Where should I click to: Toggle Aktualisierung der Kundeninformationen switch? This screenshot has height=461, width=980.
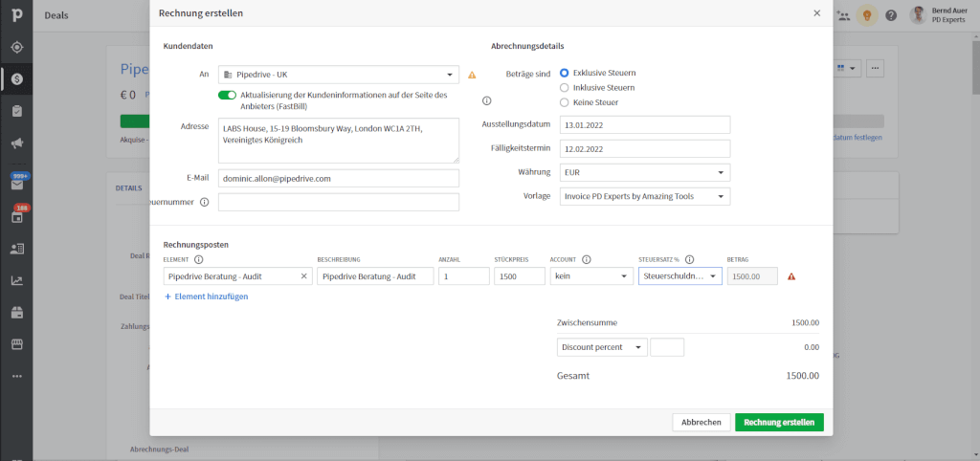pyautogui.click(x=227, y=95)
